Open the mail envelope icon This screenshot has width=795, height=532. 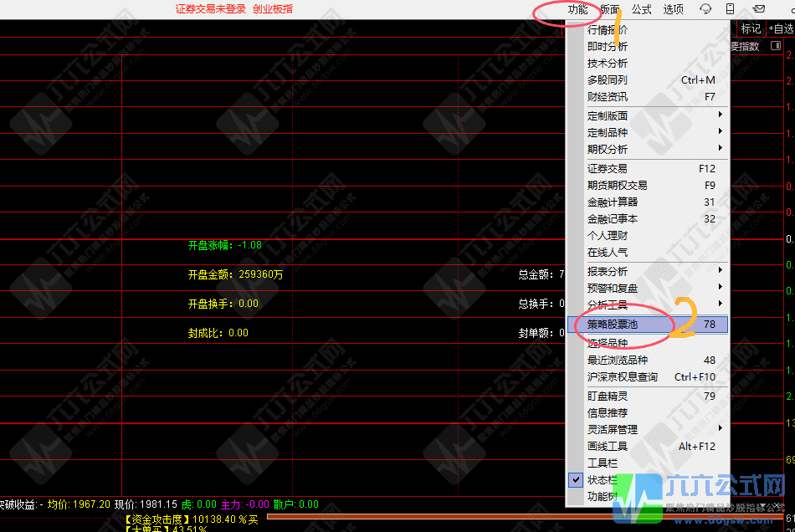(759, 9)
